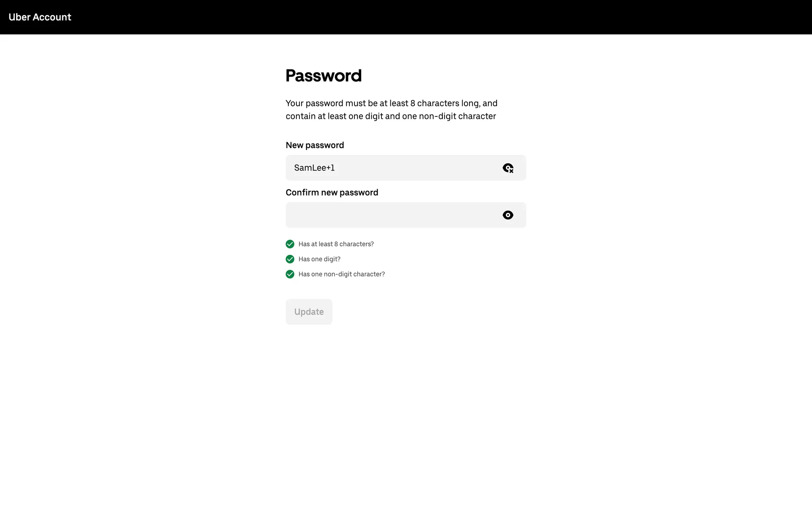This screenshot has height=508, width=812.
Task: Click empty white area below Update button
Action: click(x=406, y=402)
